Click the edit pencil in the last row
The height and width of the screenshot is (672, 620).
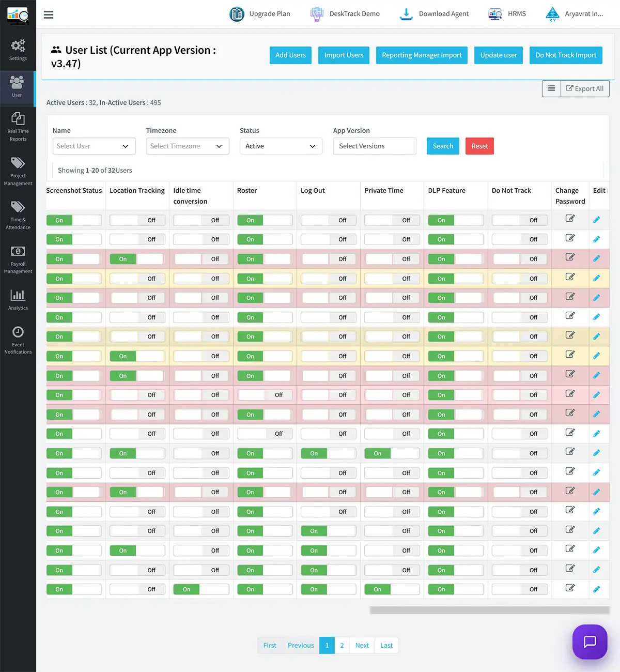pos(597,589)
